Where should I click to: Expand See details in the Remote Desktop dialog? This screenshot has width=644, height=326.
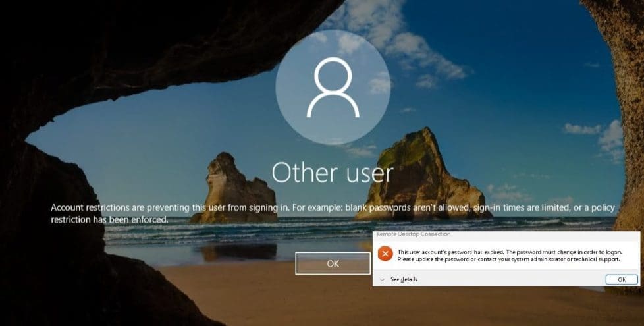tap(399, 279)
